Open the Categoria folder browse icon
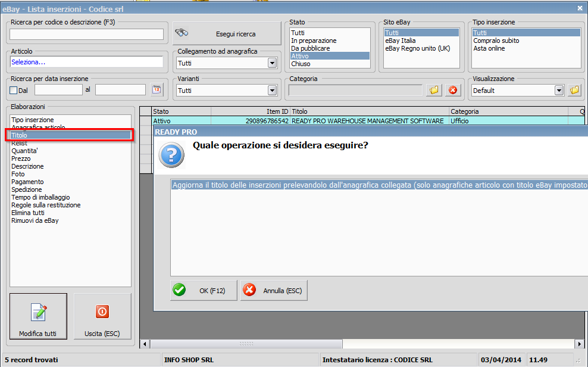This screenshot has width=588, height=367. (x=434, y=90)
